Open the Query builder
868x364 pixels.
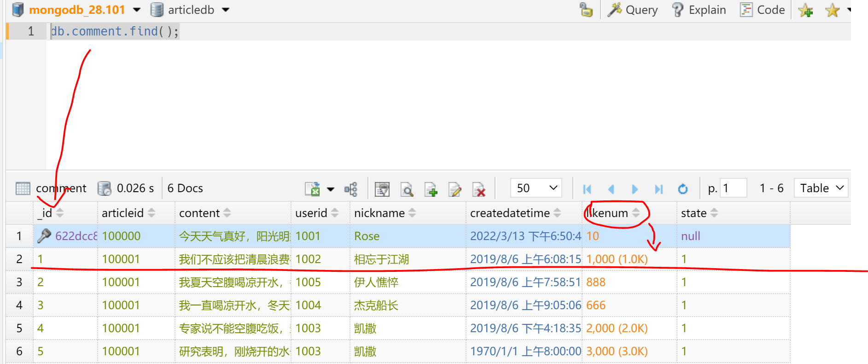[633, 10]
